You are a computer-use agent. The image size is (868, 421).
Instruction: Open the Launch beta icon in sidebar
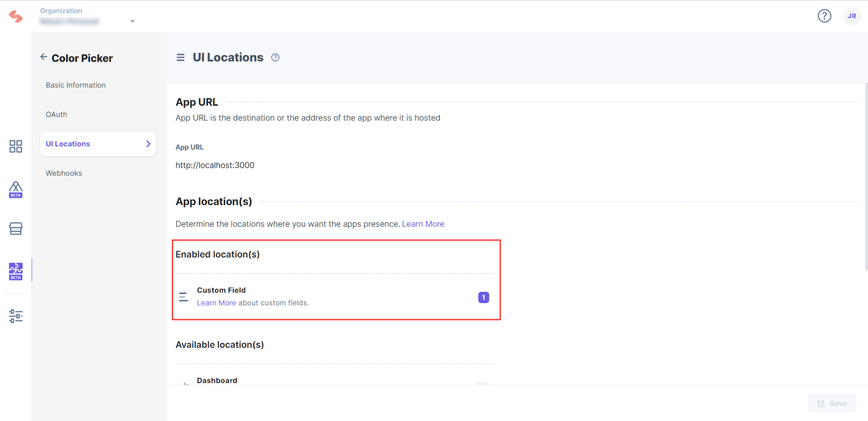click(16, 190)
